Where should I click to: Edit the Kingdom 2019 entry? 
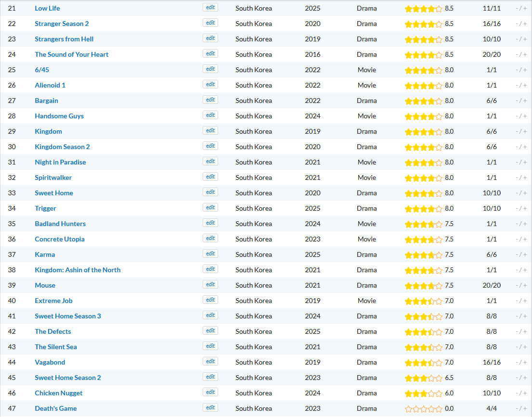(x=210, y=130)
